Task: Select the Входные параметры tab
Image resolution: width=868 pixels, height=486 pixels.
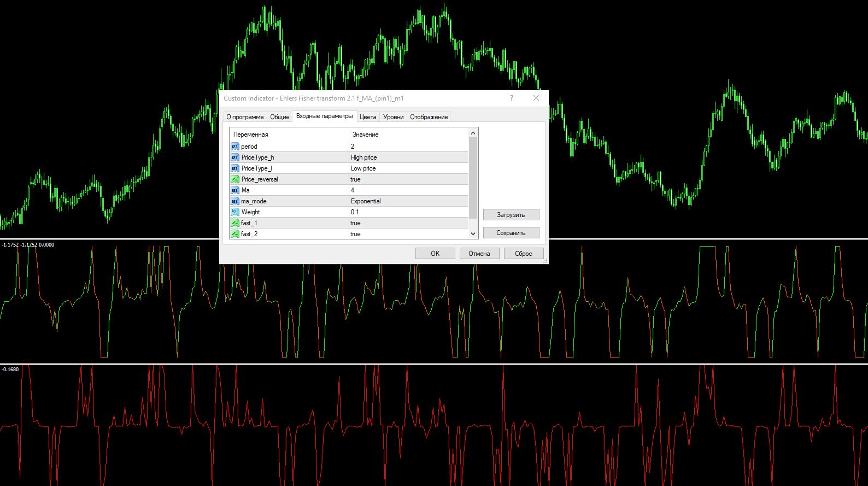Action: coord(325,116)
